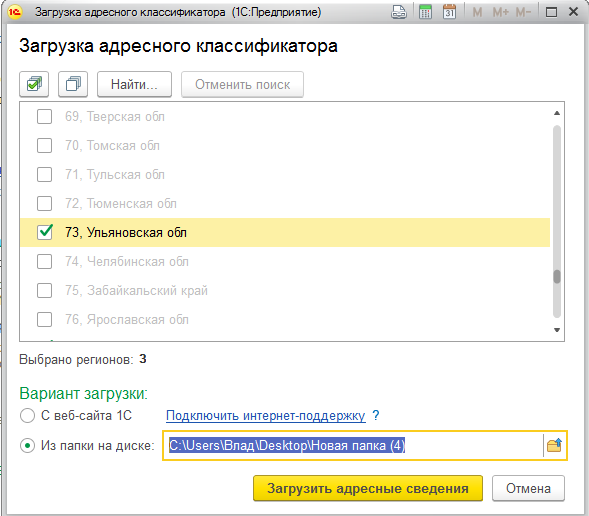The image size is (589, 516).
Task: Click the print icon in title bar
Action: tap(399, 12)
